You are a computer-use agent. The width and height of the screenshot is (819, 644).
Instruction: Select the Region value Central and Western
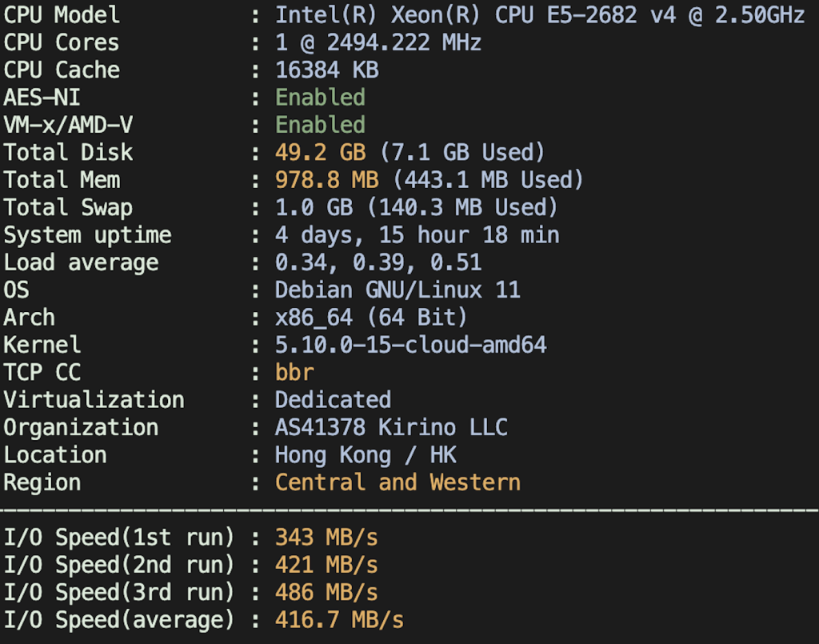pos(398,482)
